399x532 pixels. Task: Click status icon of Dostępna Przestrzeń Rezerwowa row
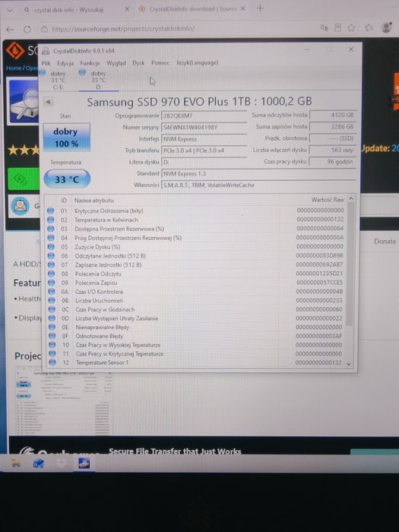pyautogui.click(x=51, y=229)
